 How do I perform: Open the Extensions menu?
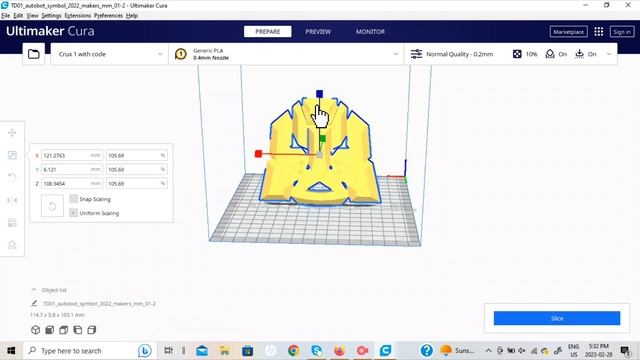click(78, 16)
